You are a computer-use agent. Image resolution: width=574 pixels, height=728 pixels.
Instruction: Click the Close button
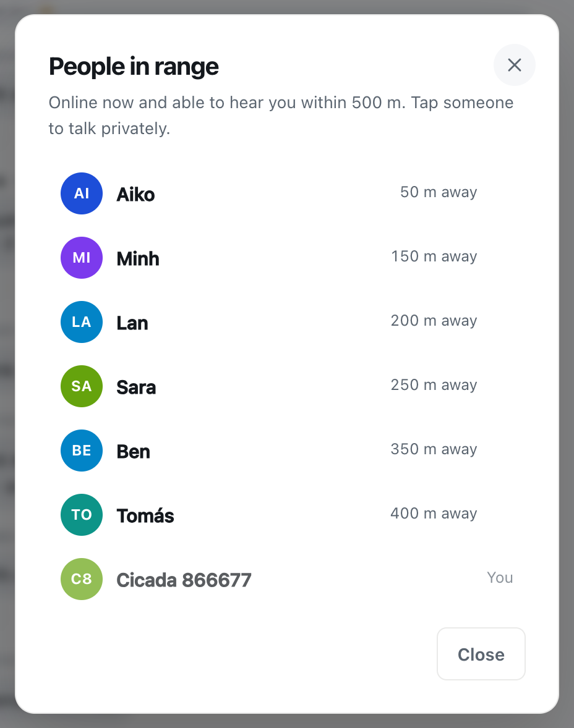tap(481, 654)
